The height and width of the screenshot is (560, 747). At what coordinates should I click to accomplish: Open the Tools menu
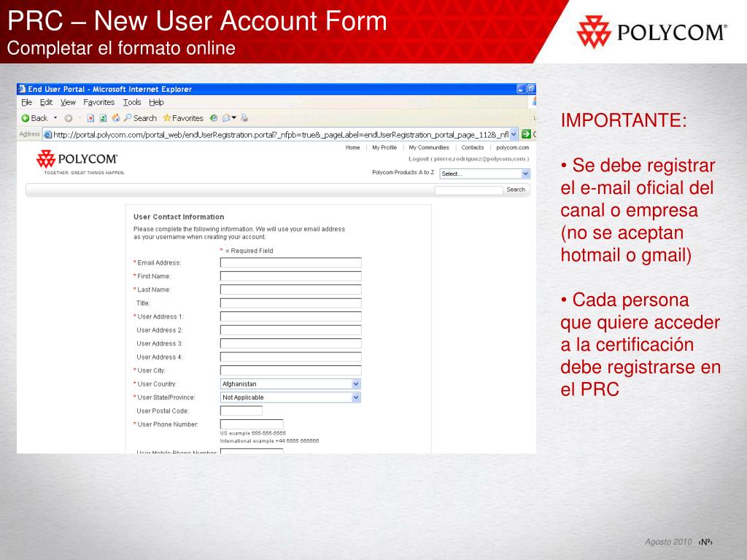[x=132, y=102]
